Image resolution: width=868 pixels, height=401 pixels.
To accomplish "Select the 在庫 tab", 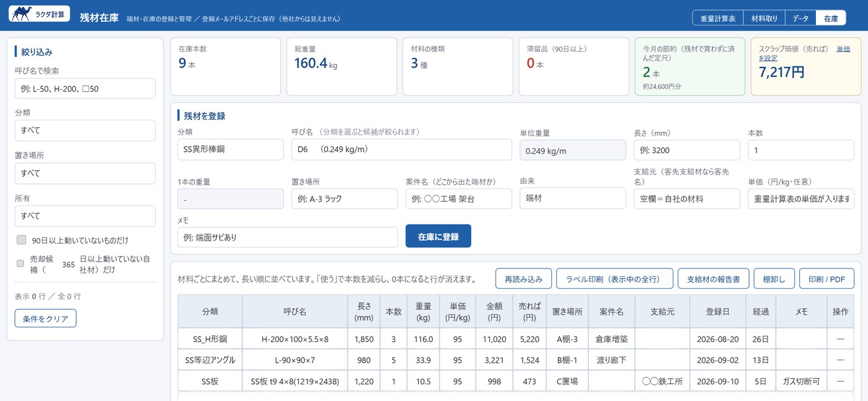I will [x=831, y=18].
